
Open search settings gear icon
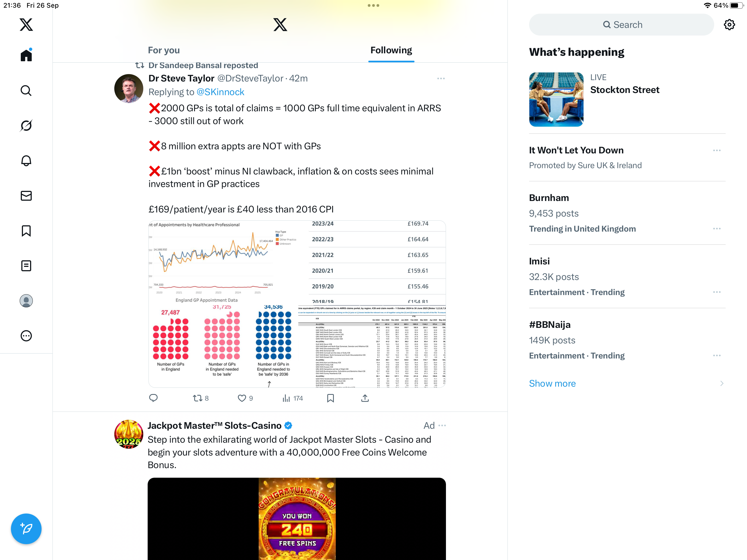coord(729,25)
